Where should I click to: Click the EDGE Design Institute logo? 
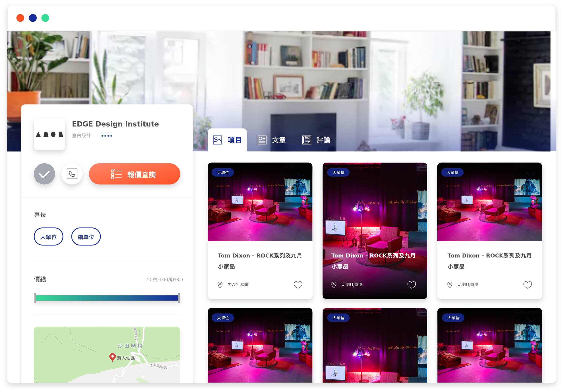click(x=49, y=134)
